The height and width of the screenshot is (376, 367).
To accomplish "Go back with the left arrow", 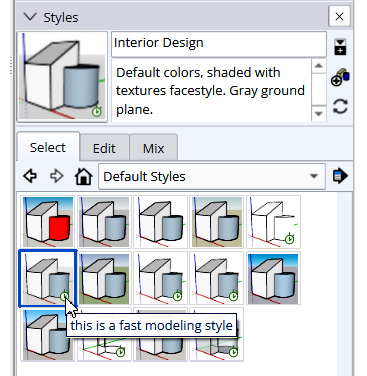I will click(x=30, y=176).
